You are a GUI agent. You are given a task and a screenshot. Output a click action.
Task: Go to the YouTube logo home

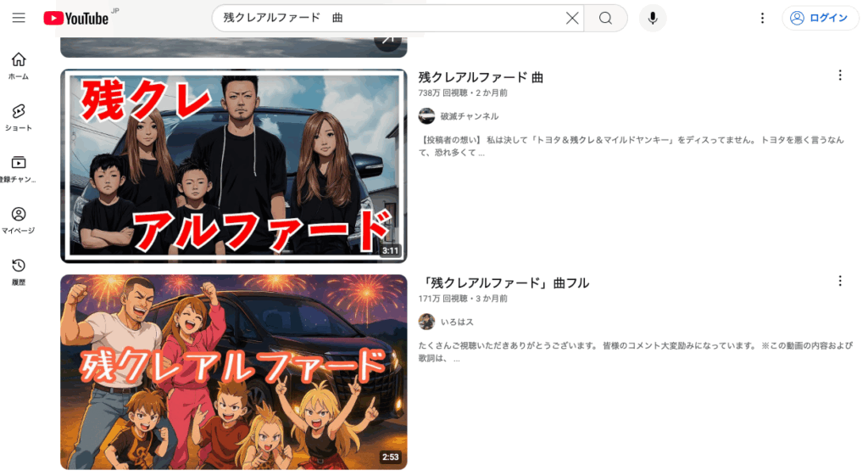(x=75, y=19)
